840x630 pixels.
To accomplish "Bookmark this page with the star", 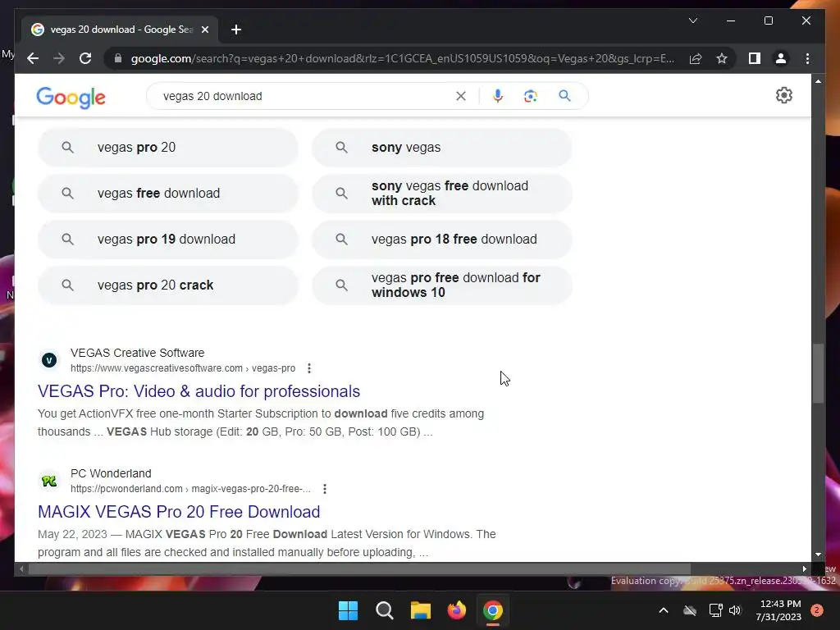I will click(722, 58).
